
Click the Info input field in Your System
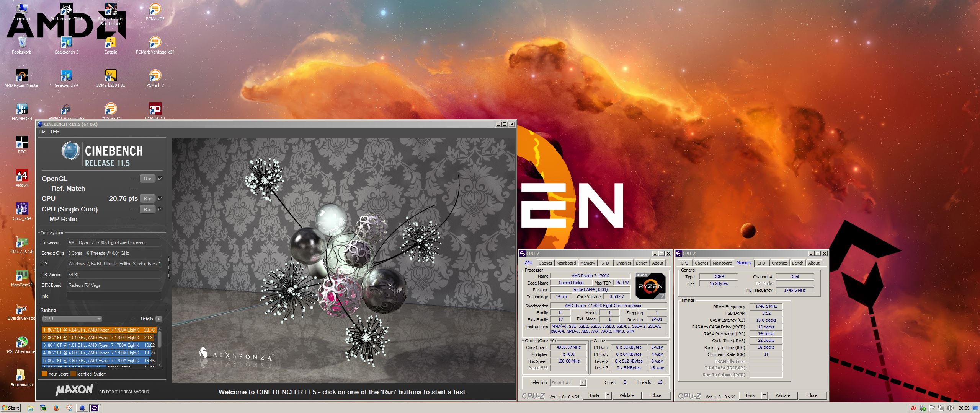[x=114, y=296]
